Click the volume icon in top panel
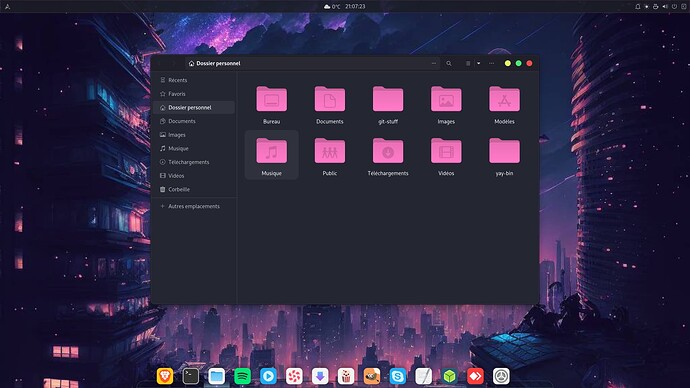Screen dimensions: 690x388 665,7
